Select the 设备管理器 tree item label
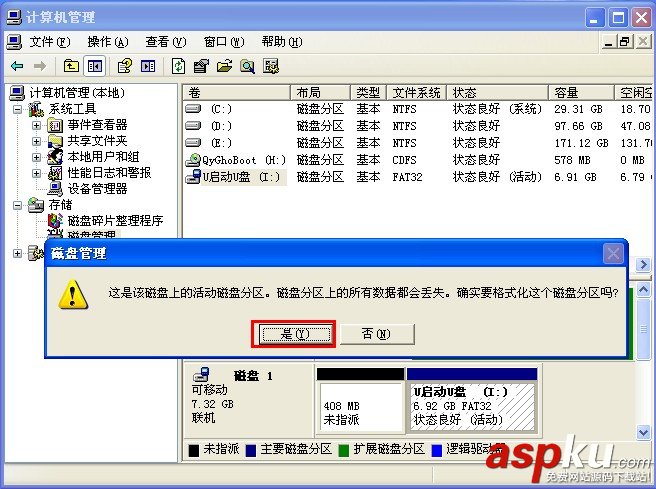 [x=97, y=189]
